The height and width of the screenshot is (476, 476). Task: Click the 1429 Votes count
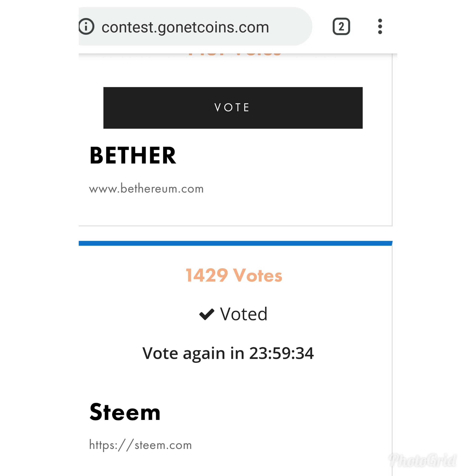[234, 275]
